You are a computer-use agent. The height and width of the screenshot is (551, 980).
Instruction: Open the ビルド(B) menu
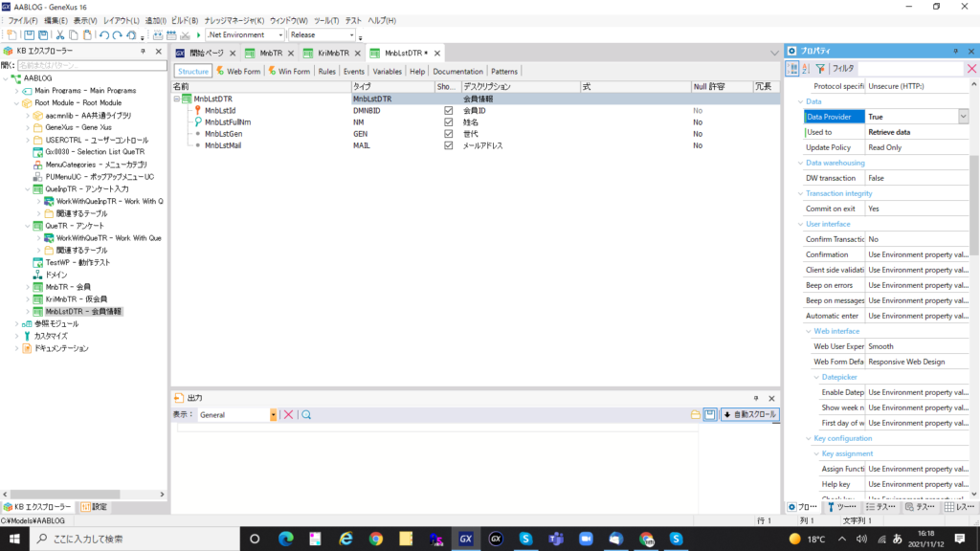(185, 21)
